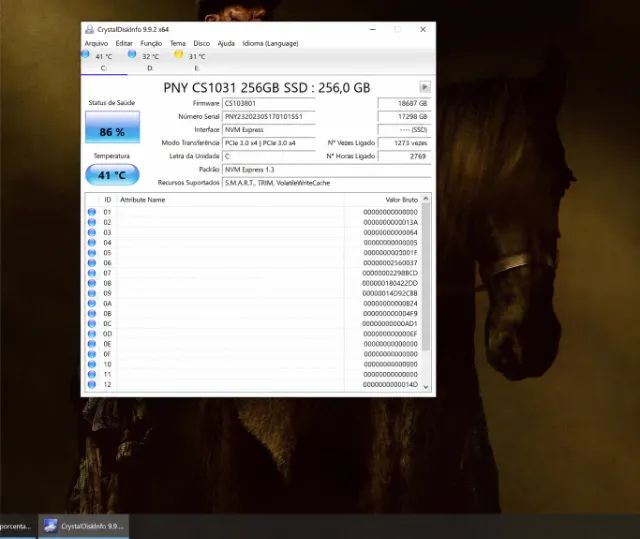640x539 pixels.
Task: Click the attribute list vertical scrollbar thumb
Action: 426,277
